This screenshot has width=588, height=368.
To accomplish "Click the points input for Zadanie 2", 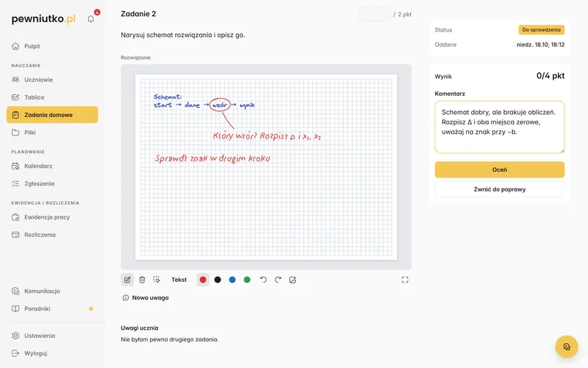I will pyautogui.click(x=374, y=14).
